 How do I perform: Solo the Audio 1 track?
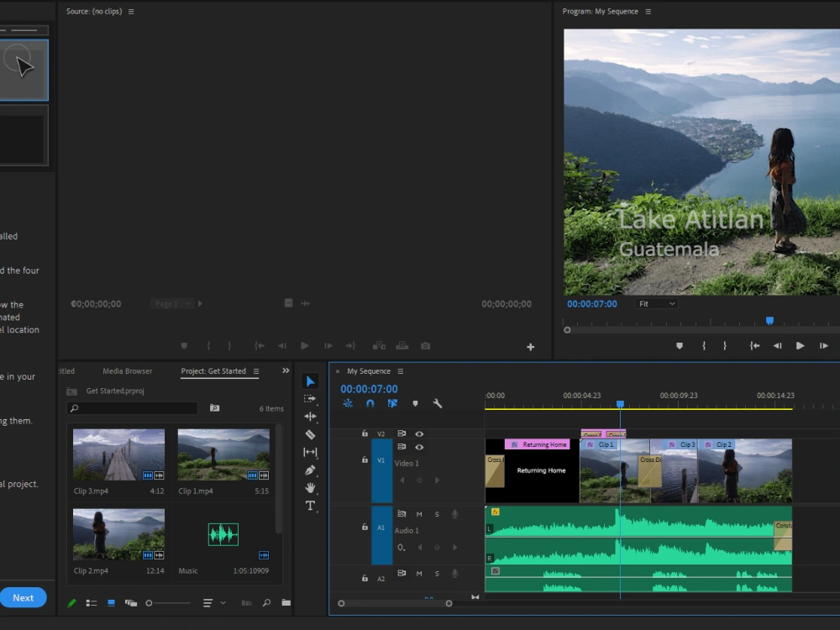coord(437,514)
